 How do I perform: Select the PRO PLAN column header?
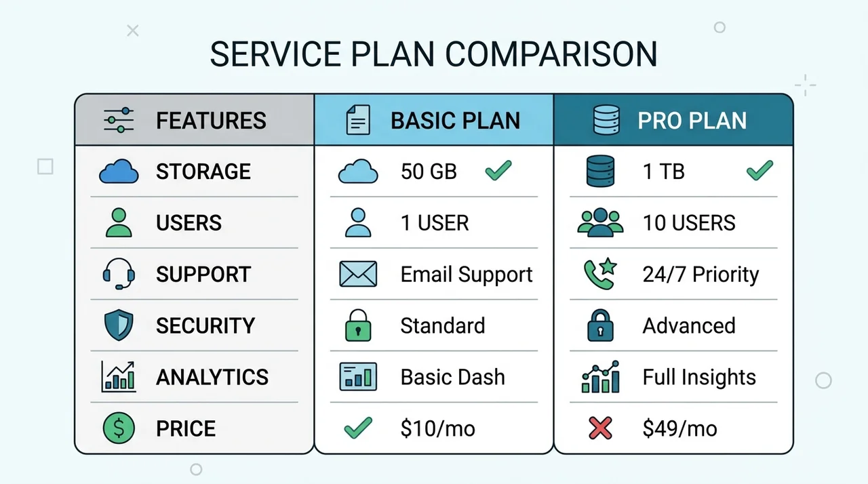[673, 120]
